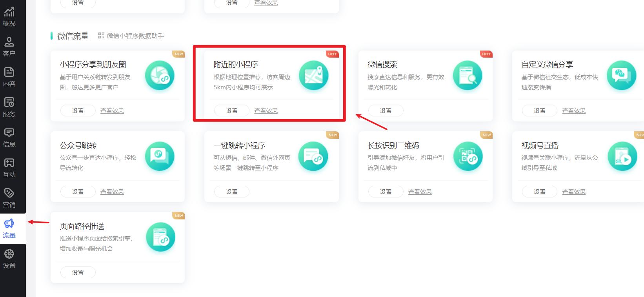The height and width of the screenshot is (297, 644).
Task: Click 设置 under 小程序分享到朋友圈
Action: point(78,110)
